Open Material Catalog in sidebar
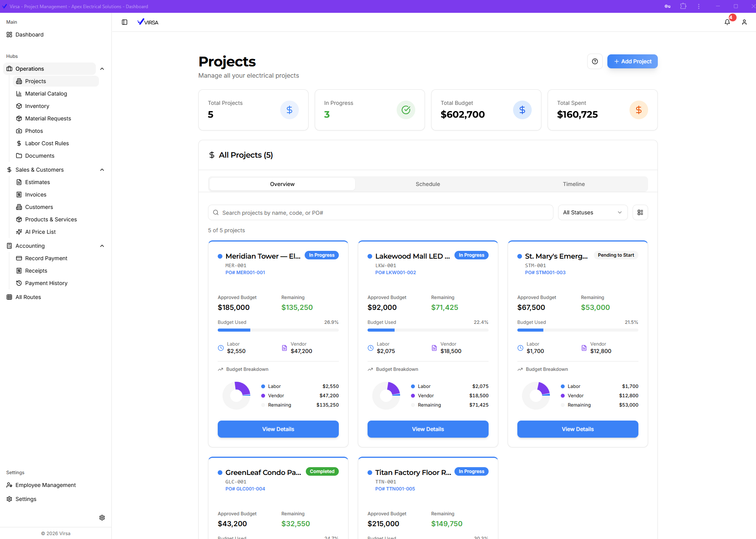This screenshot has height=539, width=756. 46,94
